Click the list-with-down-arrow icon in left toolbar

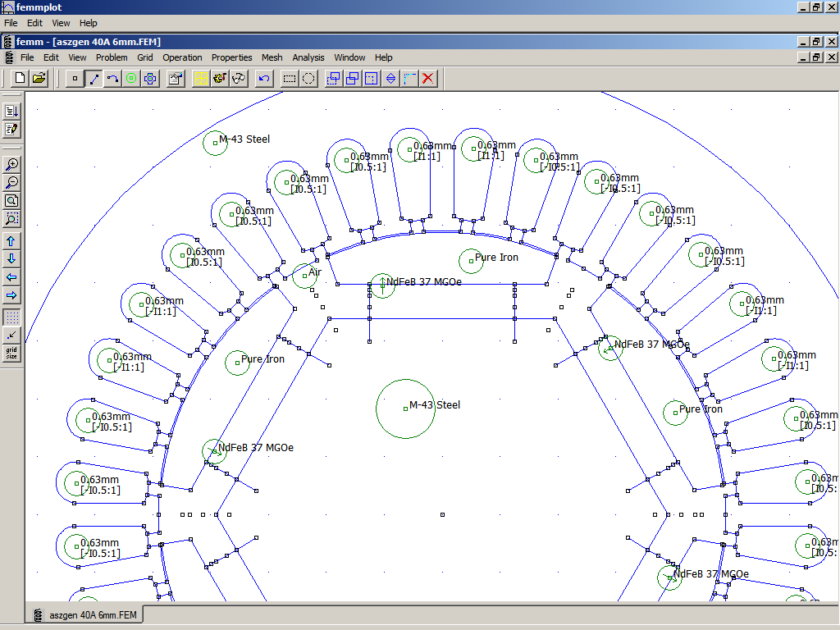pos(11,111)
